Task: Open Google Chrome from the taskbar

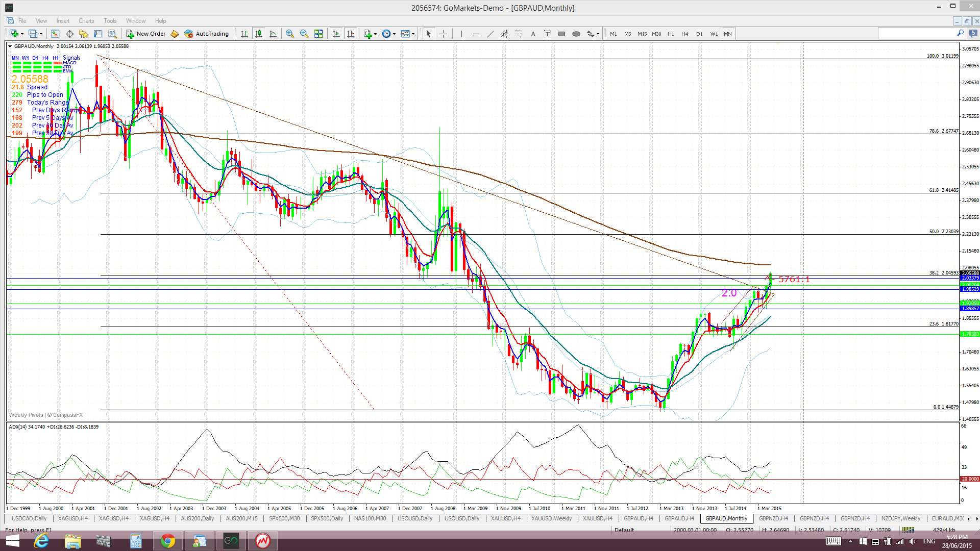Action: coord(167,541)
